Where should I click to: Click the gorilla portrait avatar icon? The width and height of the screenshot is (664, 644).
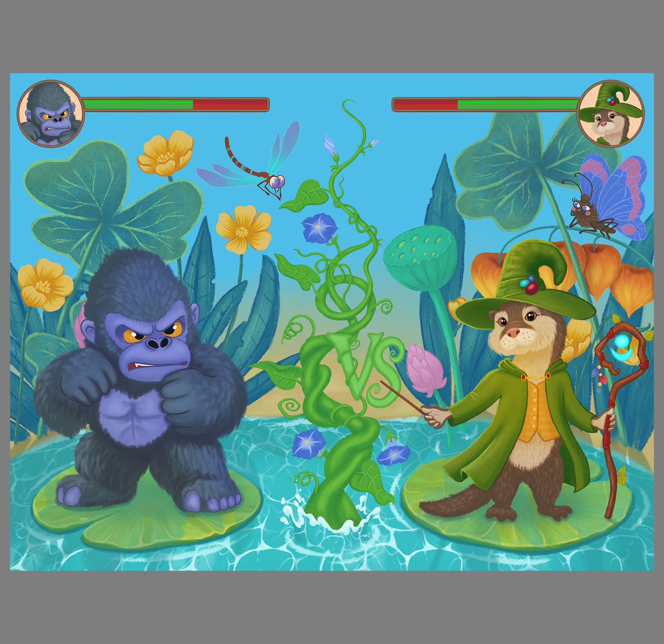pos(50,114)
